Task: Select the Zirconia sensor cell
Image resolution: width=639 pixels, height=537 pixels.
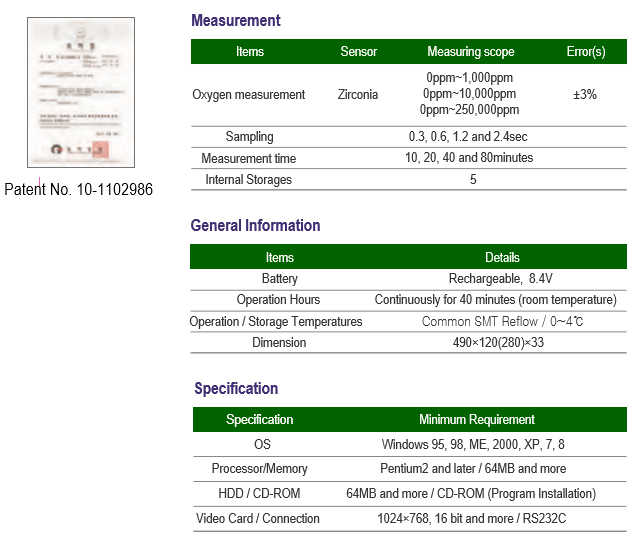Action: (x=359, y=94)
